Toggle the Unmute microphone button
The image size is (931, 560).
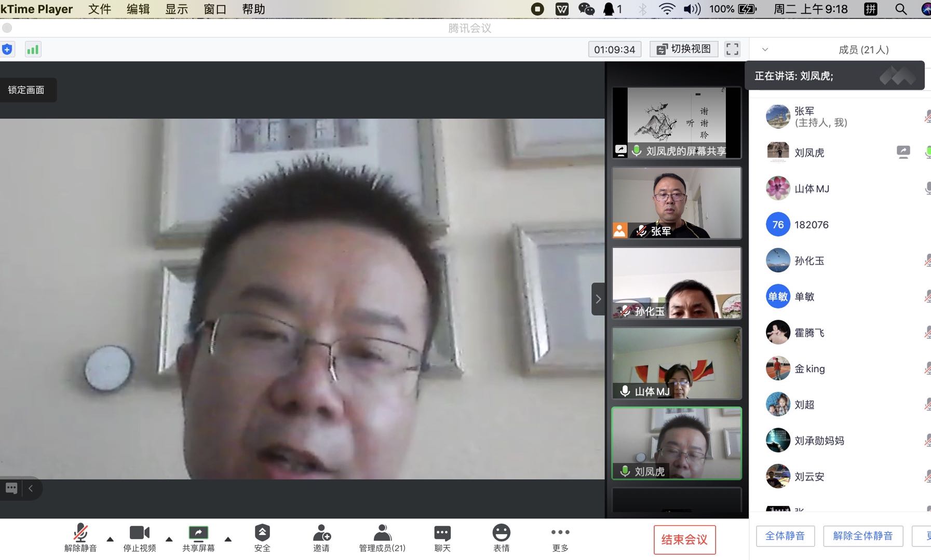[x=80, y=538]
